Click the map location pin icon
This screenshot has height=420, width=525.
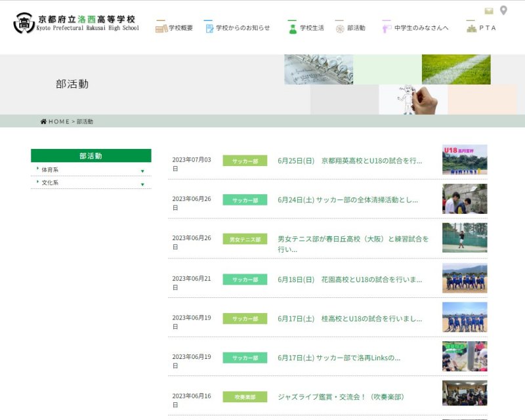point(503,10)
